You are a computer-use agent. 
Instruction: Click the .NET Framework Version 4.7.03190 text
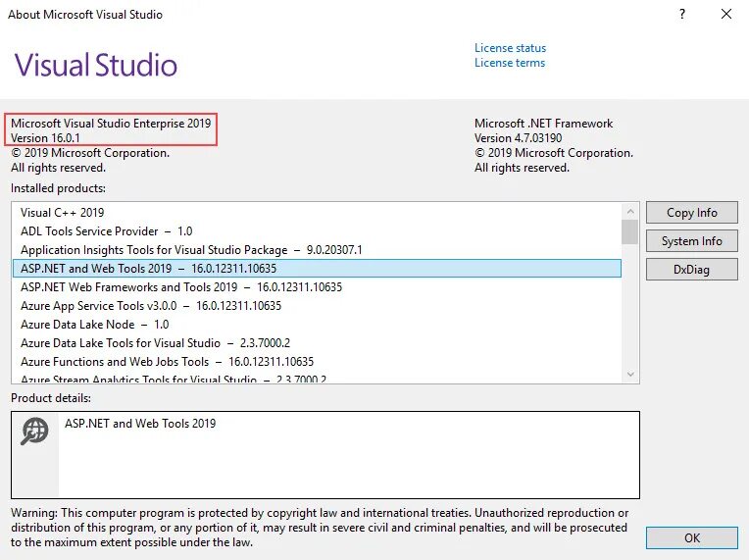[x=519, y=138]
